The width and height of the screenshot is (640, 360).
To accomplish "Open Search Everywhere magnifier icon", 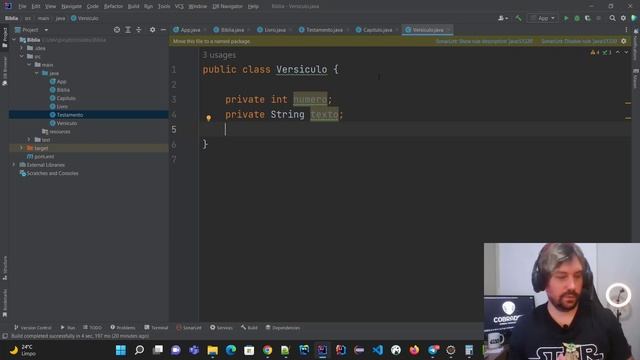I will tap(612, 18).
